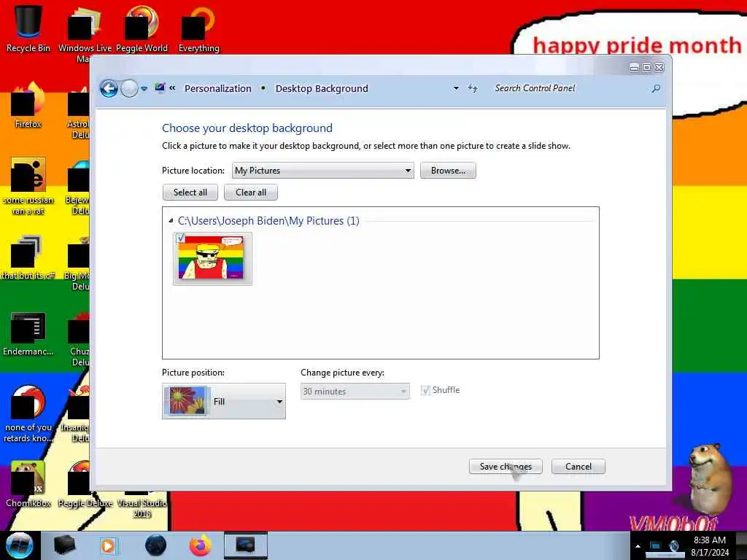Open the media player taskbar icon
The height and width of the screenshot is (560, 747).
pos(108,545)
